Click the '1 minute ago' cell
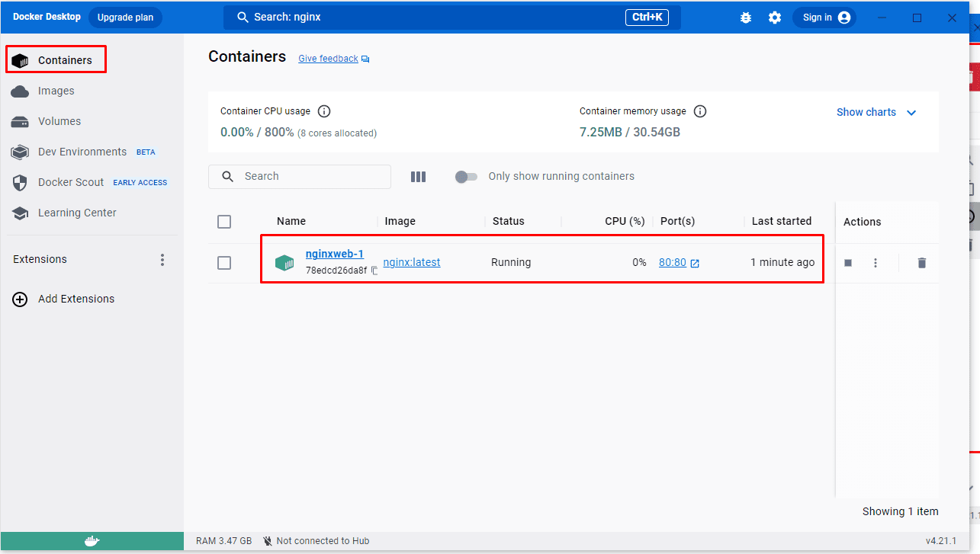 coord(782,262)
